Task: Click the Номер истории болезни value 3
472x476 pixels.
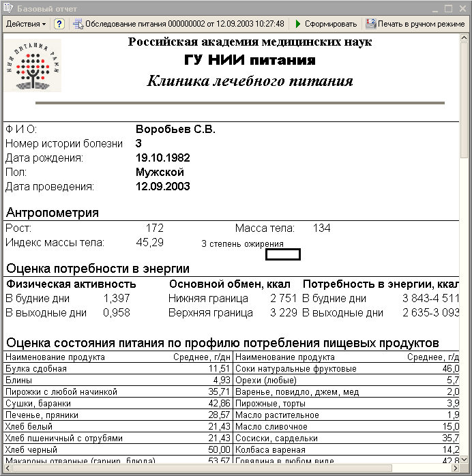Action: [138, 144]
